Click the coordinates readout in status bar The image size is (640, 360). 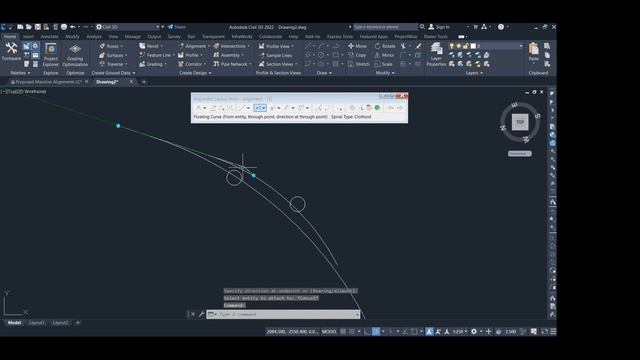[292, 331]
